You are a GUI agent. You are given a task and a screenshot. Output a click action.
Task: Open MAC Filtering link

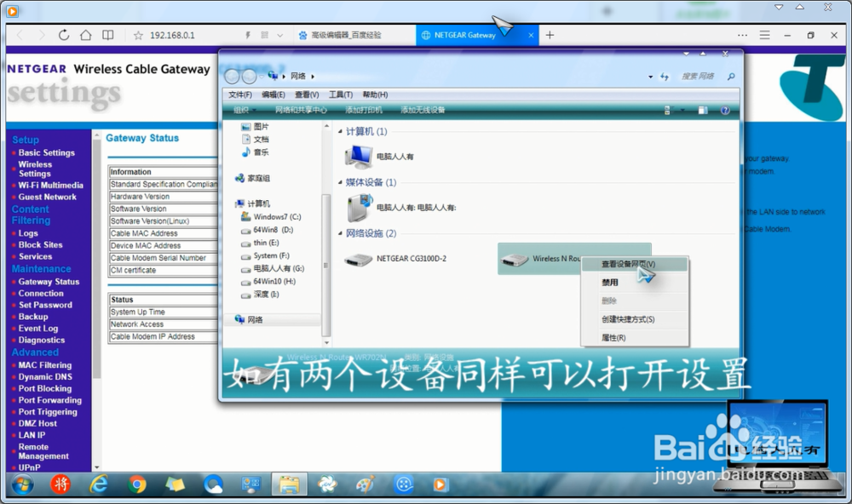(45, 365)
